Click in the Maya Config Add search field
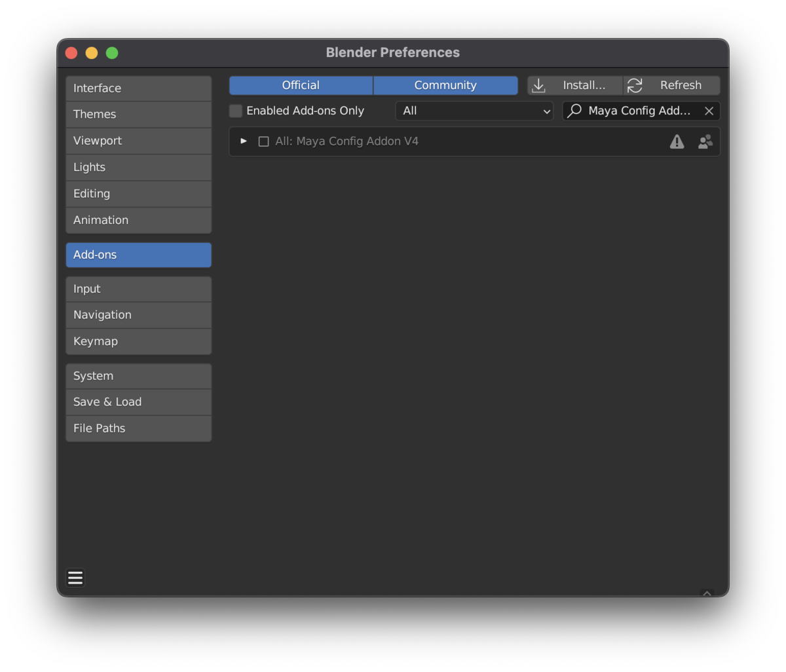This screenshot has height=672, width=786. pyautogui.click(x=639, y=111)
